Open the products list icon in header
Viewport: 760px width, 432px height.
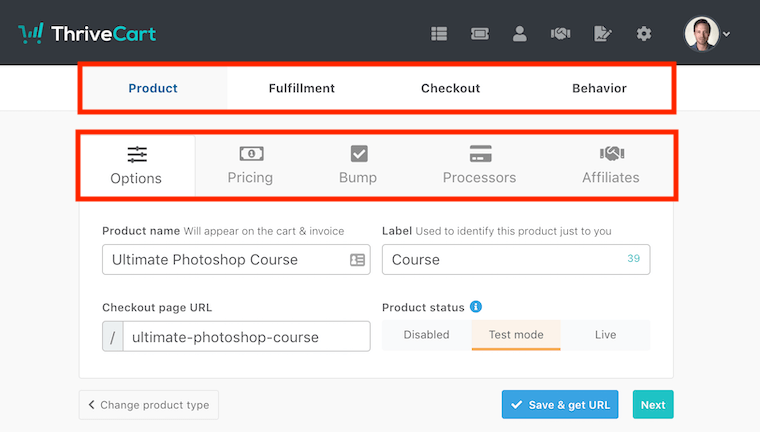pos(439,34)
